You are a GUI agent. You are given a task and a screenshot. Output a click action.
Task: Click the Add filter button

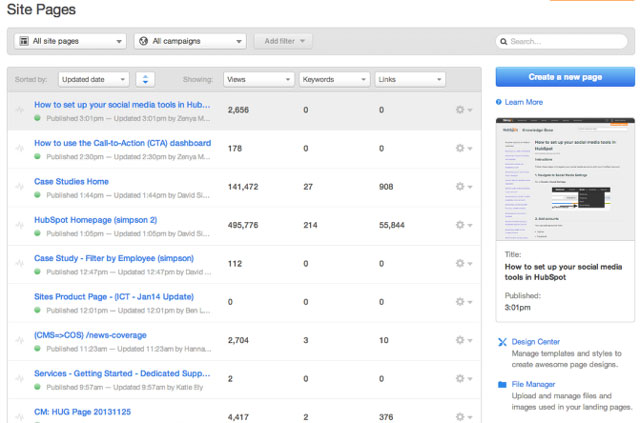tap(282, 41)
